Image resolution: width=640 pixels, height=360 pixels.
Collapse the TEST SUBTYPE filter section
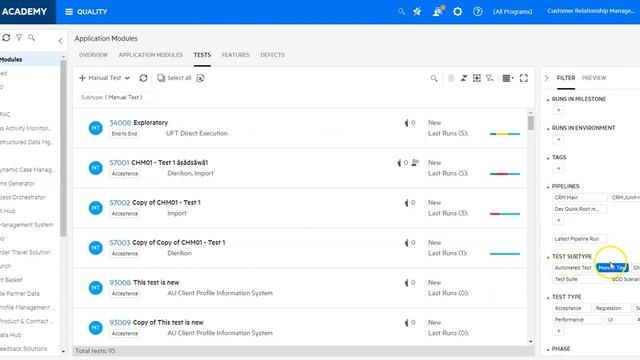(x=548, y=257)
